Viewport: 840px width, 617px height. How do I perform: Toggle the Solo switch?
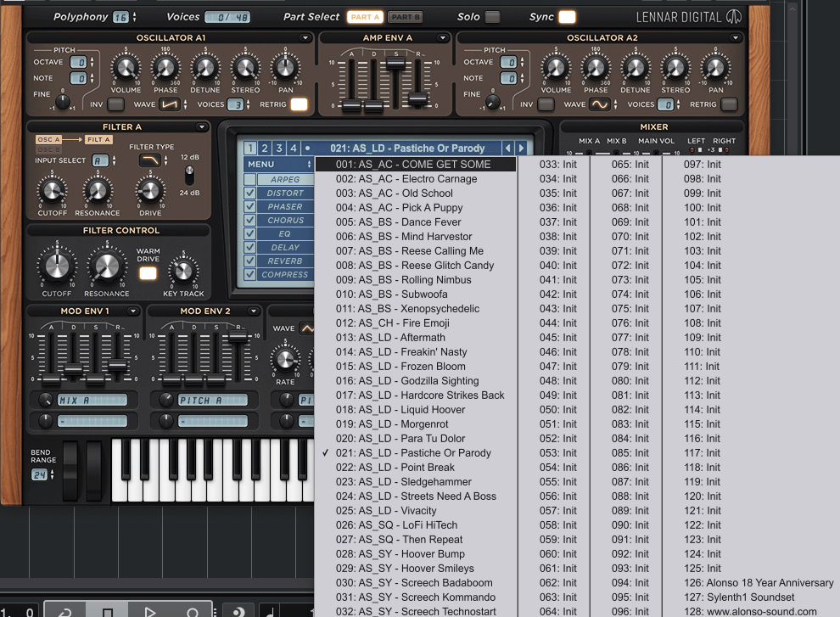click(x=492, y=17)
